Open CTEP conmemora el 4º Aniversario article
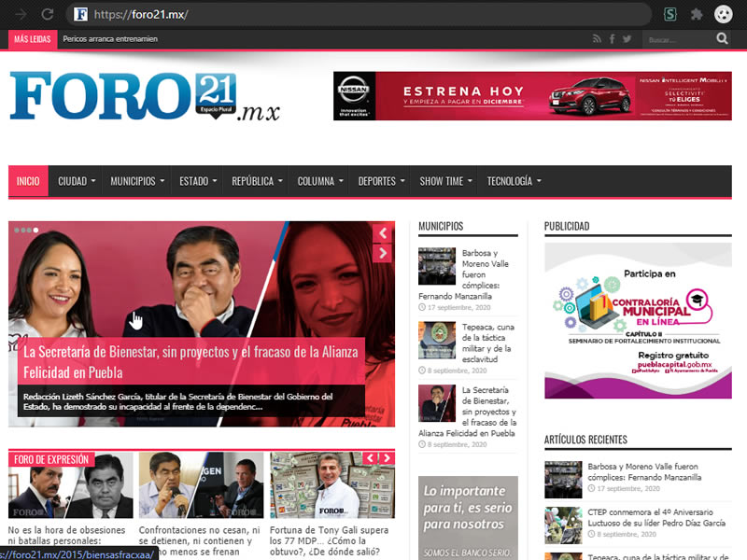 point(656,518)
